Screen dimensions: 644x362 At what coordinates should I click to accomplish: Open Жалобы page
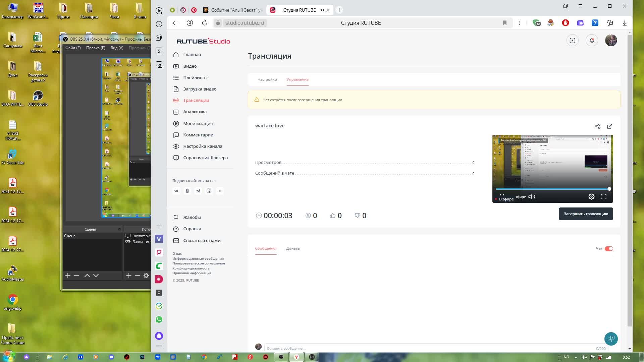[192, 218]
